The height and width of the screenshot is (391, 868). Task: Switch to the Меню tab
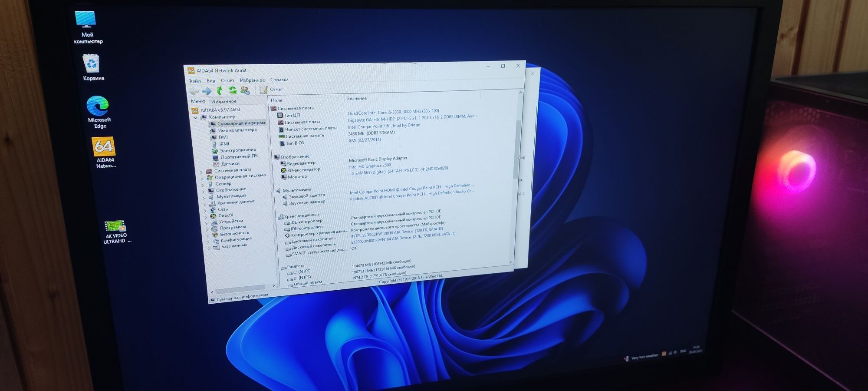point(198,101)
